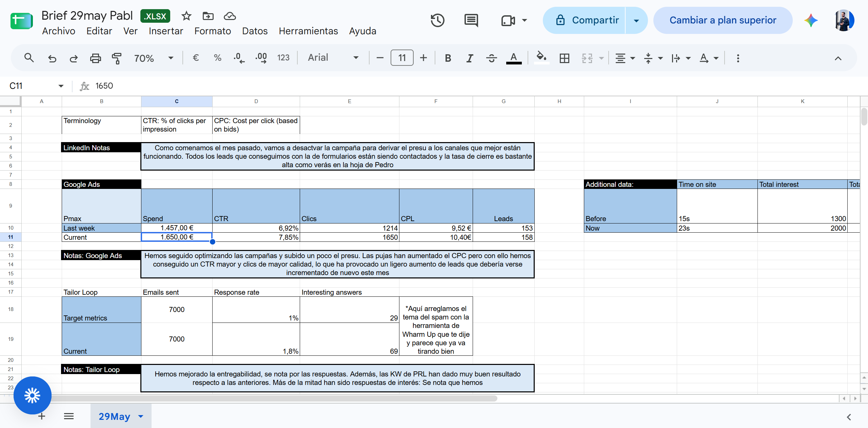The width and height of the screenshot is (868, 428).
Task: Open the 29May tab options arrow
Action: click(x=141, y=416)
